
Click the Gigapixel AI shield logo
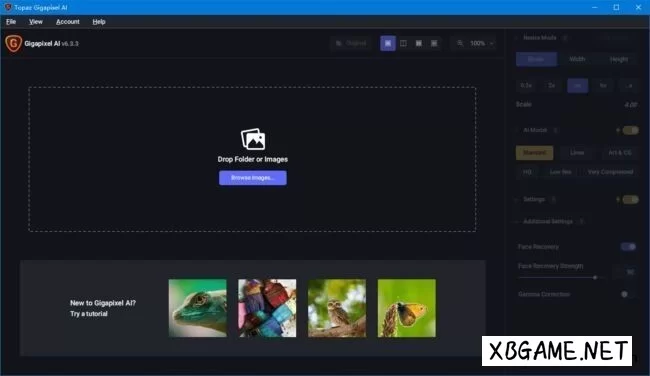click(13, 43)
